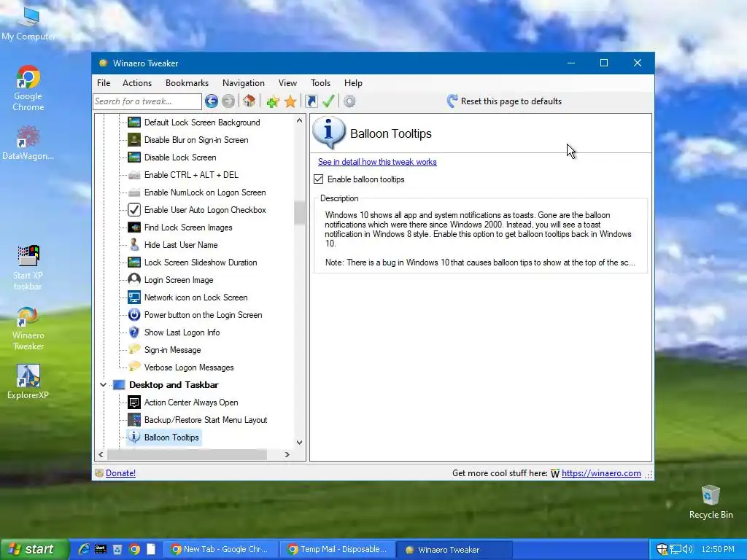Click the Disable Blur on Sign-in Screen icon
Screen dimensions: 747x560
134,140
